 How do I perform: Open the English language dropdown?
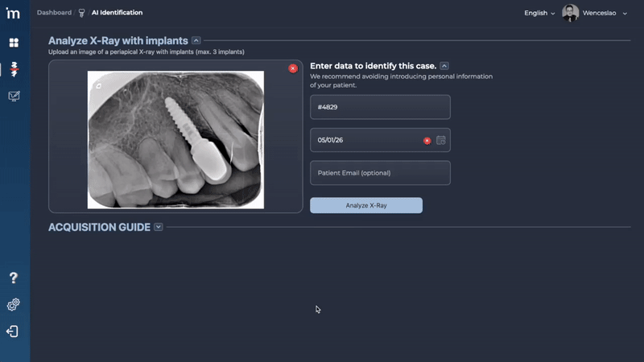539,13
